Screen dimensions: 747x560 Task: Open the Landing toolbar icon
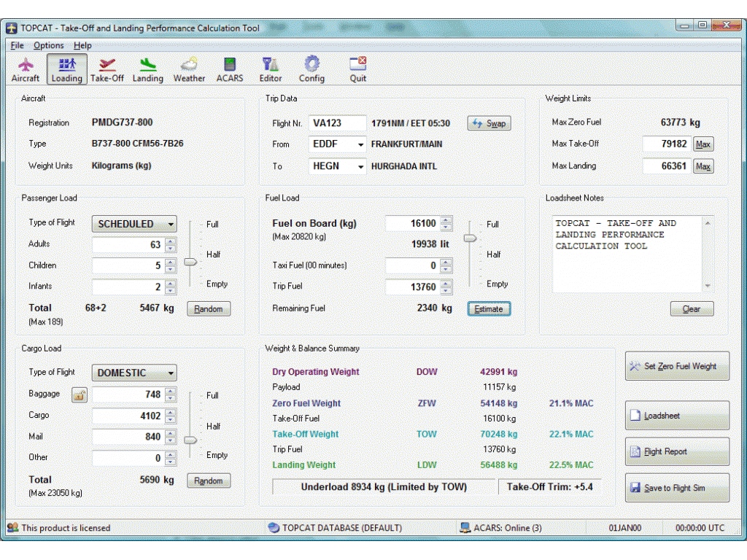(x=147, y=69)
